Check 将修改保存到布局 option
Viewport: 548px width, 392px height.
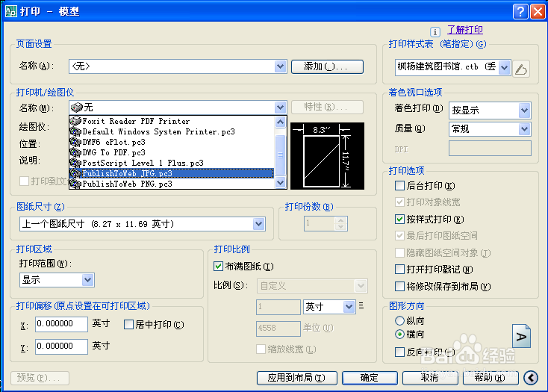[x=399, y=287]
